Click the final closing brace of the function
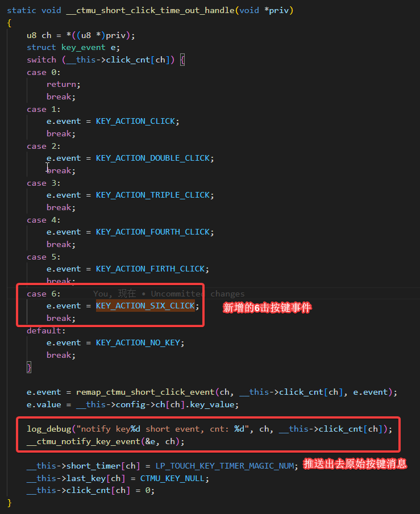 tap(9, 503)
